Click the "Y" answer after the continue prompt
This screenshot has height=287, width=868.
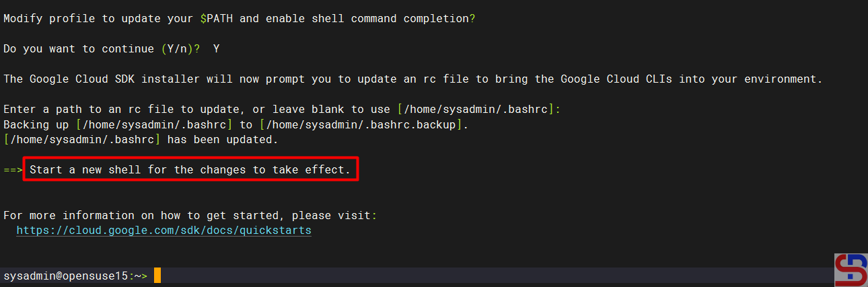click(x=217, y=49)
